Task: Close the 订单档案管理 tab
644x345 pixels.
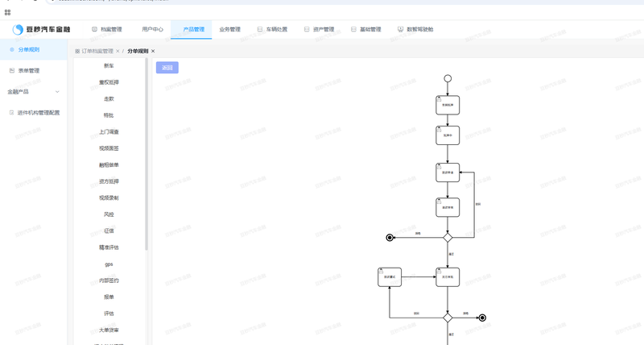Action: (117, 51)
